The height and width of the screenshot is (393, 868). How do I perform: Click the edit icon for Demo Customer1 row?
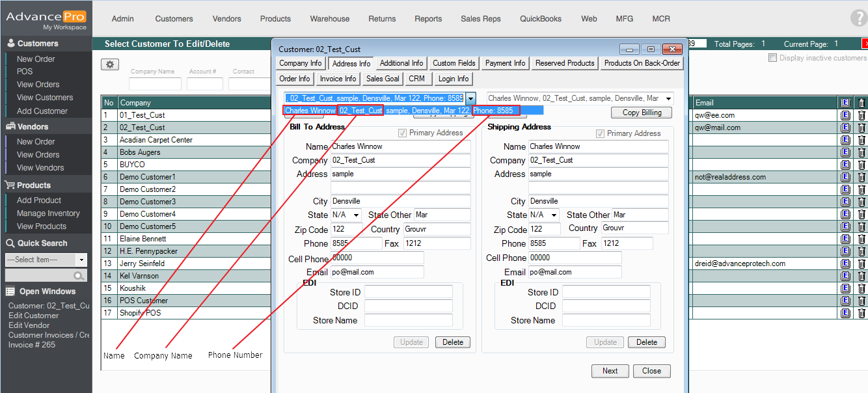tap(845, 177)
